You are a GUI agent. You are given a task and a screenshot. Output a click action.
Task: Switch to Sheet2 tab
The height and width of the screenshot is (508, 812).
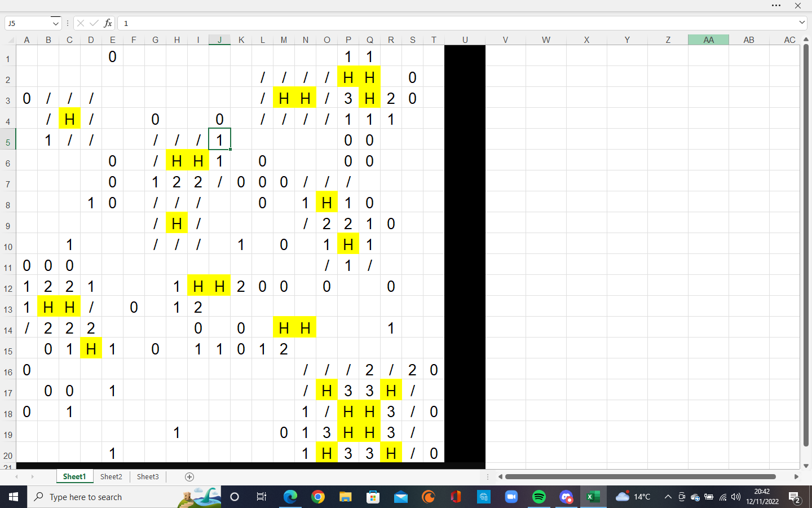tap(111, 477)
